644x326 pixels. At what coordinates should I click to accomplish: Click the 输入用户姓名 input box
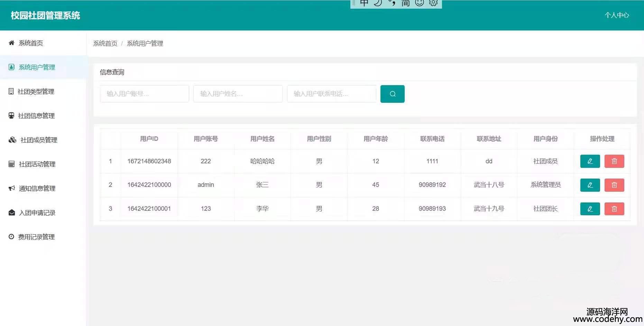coord(238,94)
